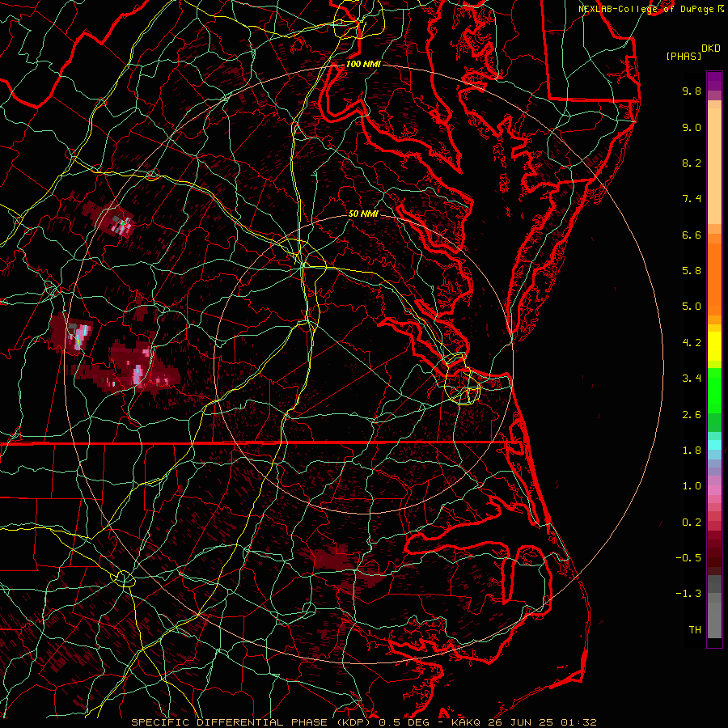This screenshot has height=728, width=728.
Task: Select the 0.2 scale value
Action: coord(692,523)
